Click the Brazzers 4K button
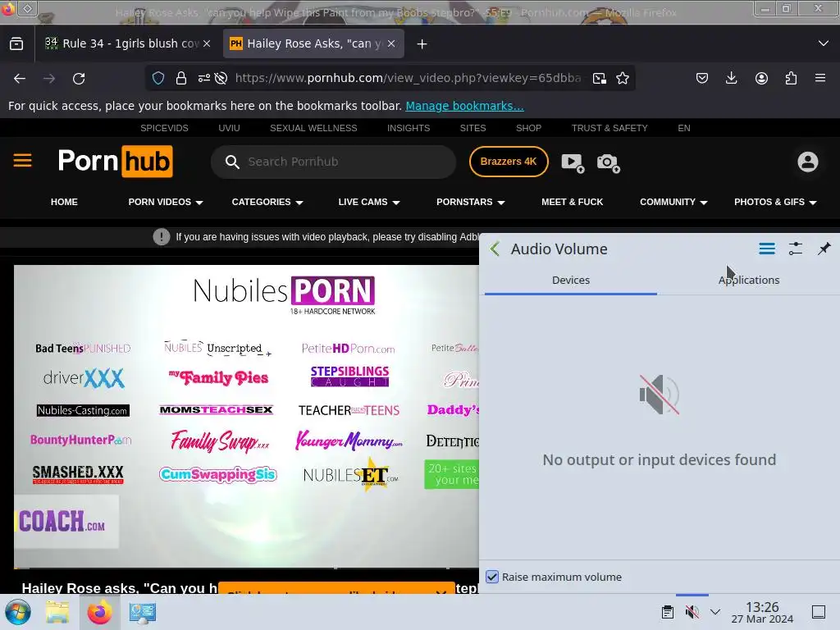The image size is (840, 630). point(509,162)
